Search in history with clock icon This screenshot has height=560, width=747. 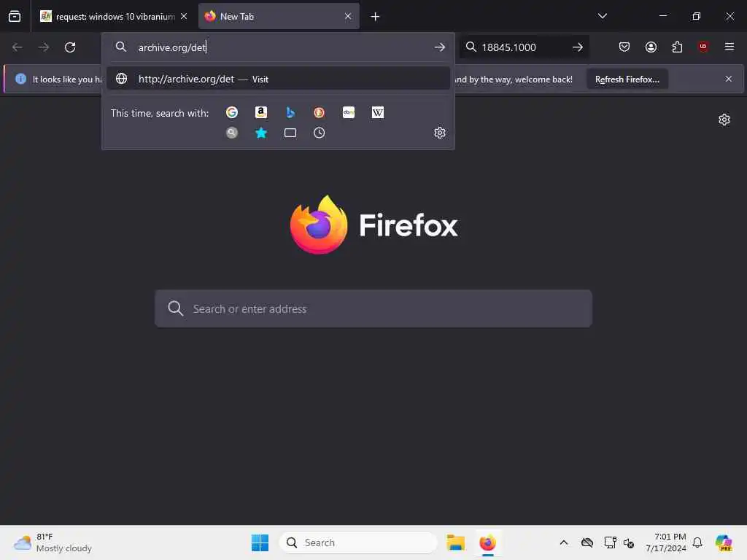click(320, 133)
